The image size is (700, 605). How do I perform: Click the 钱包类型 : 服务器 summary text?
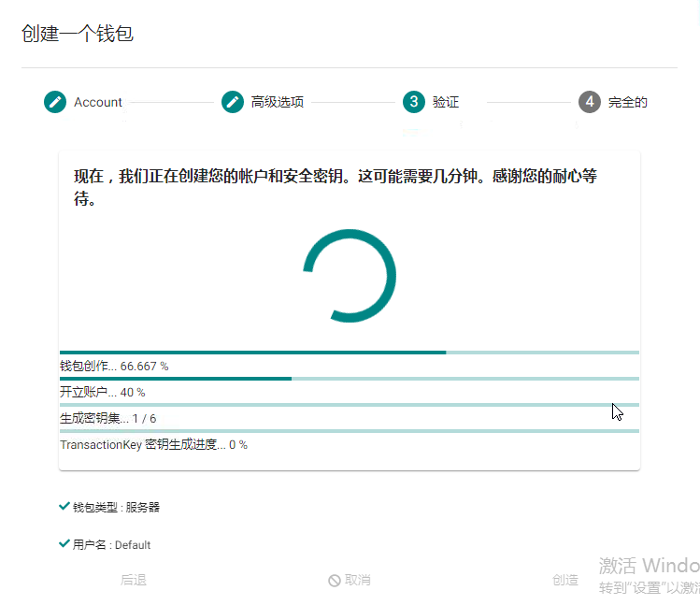click(116, 507)
